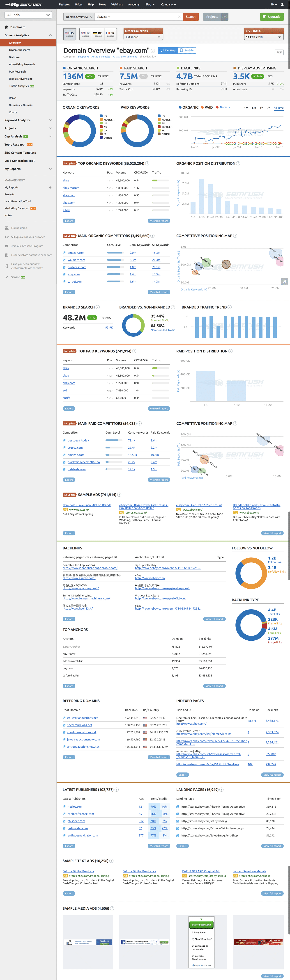Open external link icon beside etsy.com competitor

[64, 274]
